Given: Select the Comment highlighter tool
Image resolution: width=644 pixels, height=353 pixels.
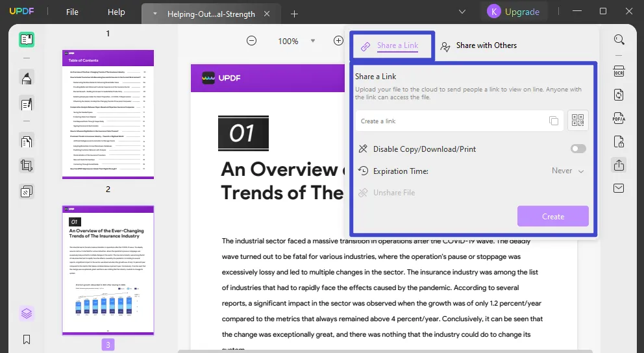Looking at the screenshot, I should click(x=27, y=79).
